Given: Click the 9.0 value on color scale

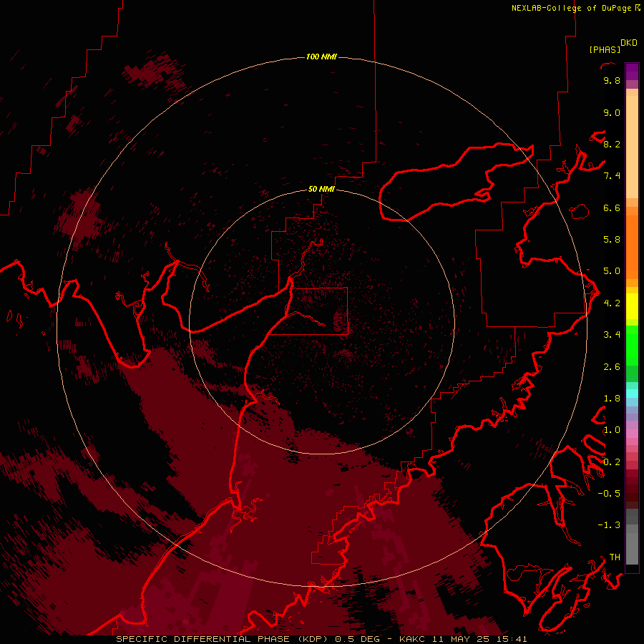Looking at the screenshot, I should tap(612, 112).
